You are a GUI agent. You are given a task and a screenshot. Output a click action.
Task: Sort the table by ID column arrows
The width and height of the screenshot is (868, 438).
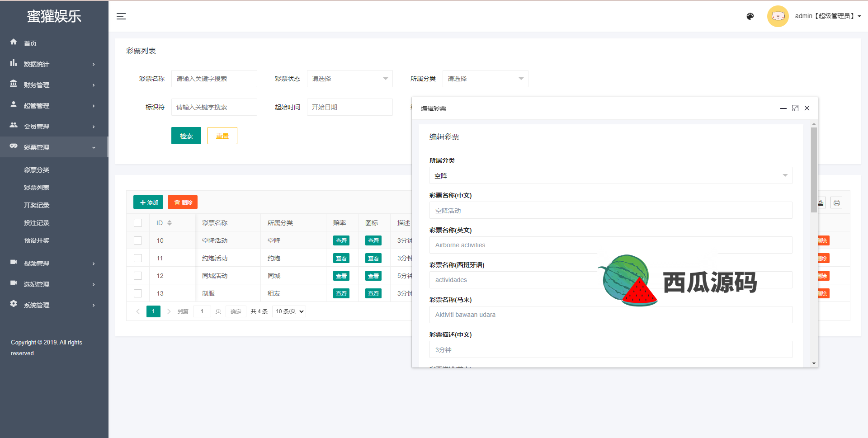click(x=170, y=223)
